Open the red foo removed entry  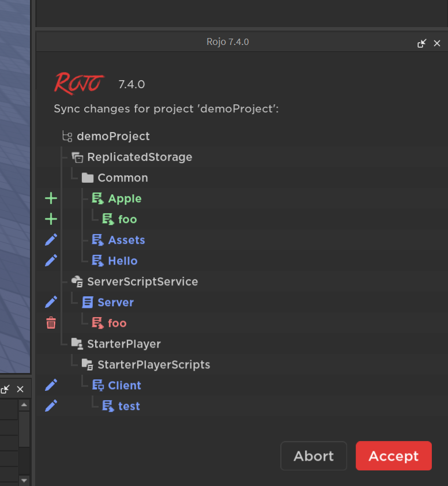click(242, 323)
